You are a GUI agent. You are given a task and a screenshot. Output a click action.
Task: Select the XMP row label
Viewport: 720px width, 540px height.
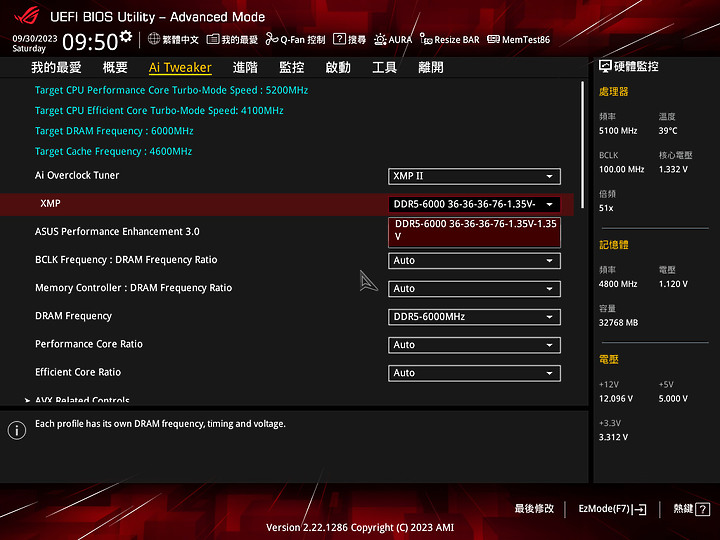[50, 203]
